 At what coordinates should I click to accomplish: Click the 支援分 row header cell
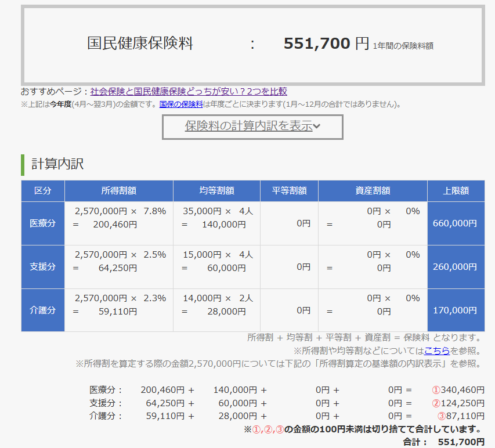coord(42,267)
